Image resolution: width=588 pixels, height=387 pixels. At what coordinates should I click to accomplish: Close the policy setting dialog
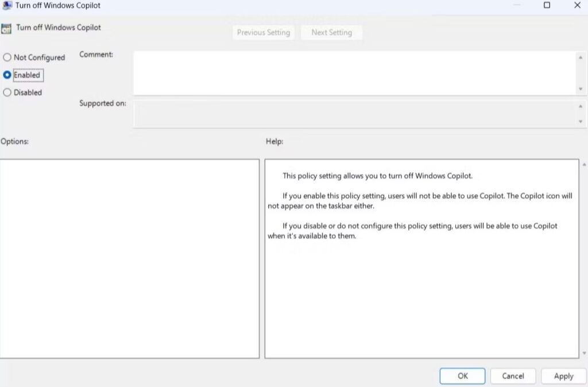coord(577,5)
